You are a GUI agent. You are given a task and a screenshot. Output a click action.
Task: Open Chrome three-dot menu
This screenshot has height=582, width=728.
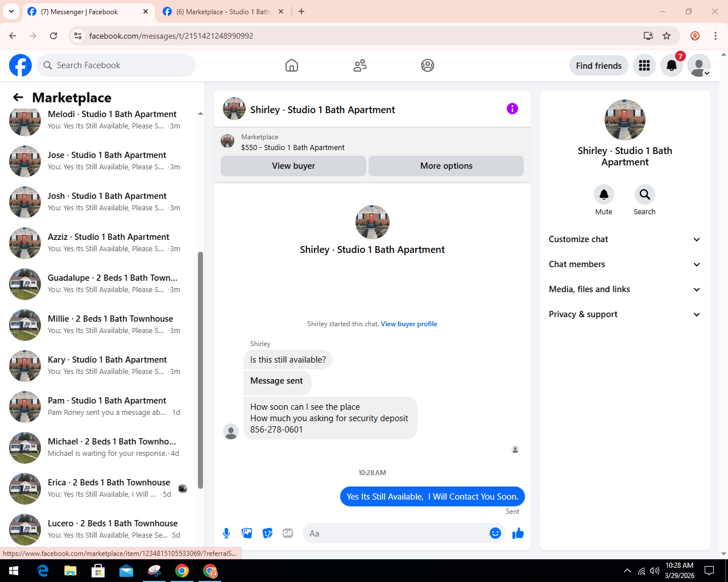point(715,36)
